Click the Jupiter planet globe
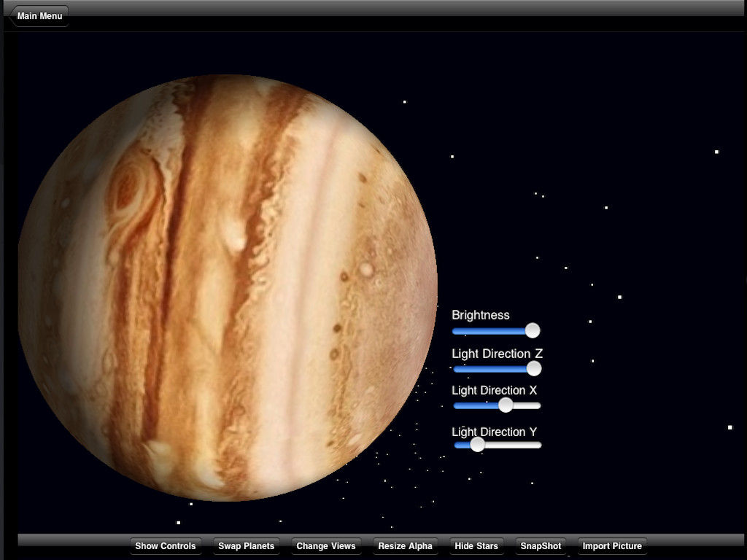The width and height of the screenshot is (747, 560). [x=228, y=287]
